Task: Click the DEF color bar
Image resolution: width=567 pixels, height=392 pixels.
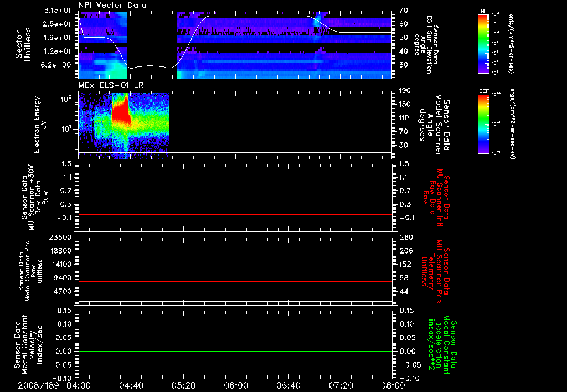Action: coord(484,124)
